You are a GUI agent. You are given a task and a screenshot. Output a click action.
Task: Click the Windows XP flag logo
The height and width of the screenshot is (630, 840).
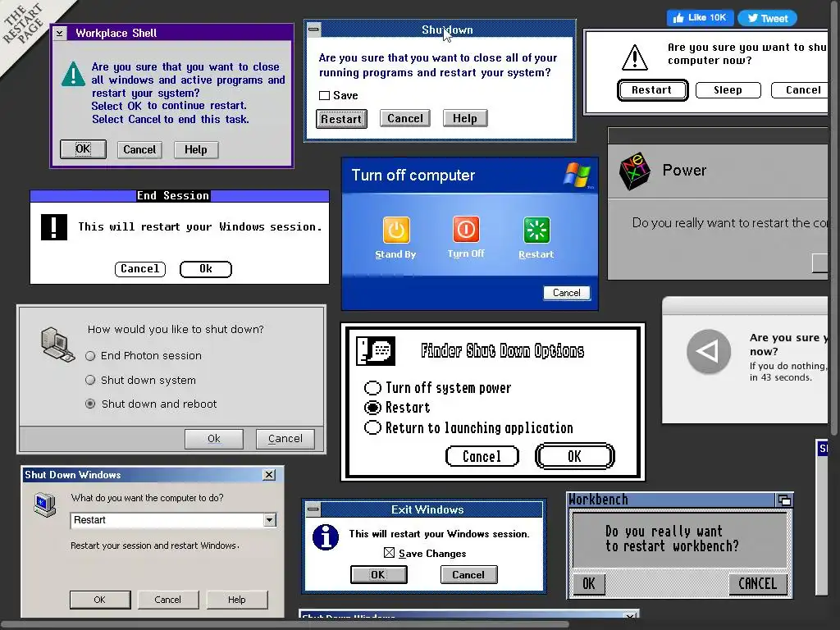coord(577,175)
